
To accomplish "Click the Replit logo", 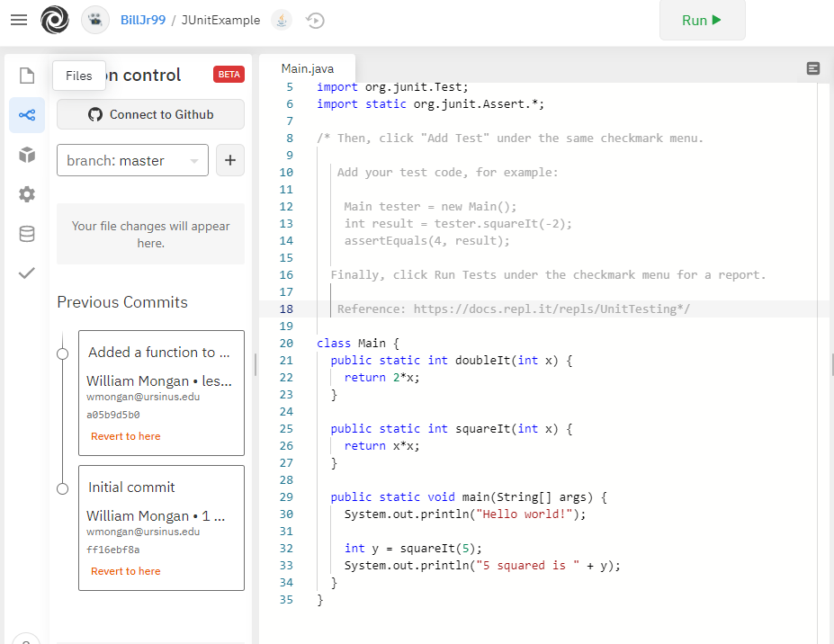I will pos(55,20).
